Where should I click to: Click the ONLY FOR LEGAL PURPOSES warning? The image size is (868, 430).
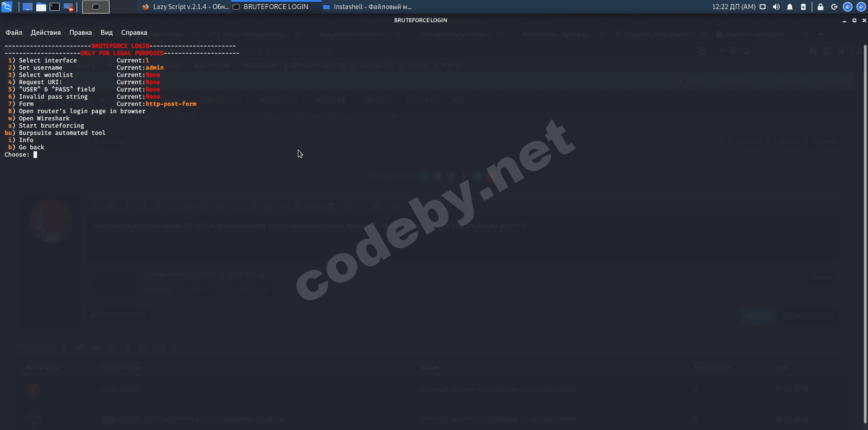coord(122,53)
